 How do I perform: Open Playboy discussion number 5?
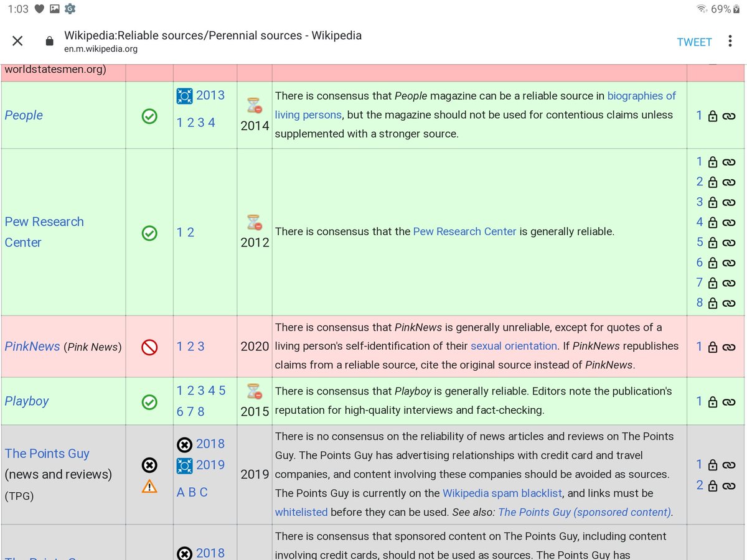point(222,391)
